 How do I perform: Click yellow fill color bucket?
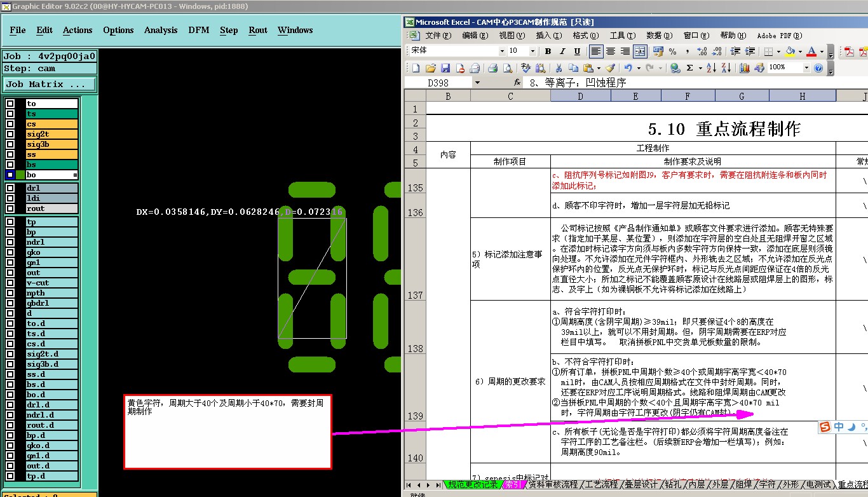pos(790,51)
